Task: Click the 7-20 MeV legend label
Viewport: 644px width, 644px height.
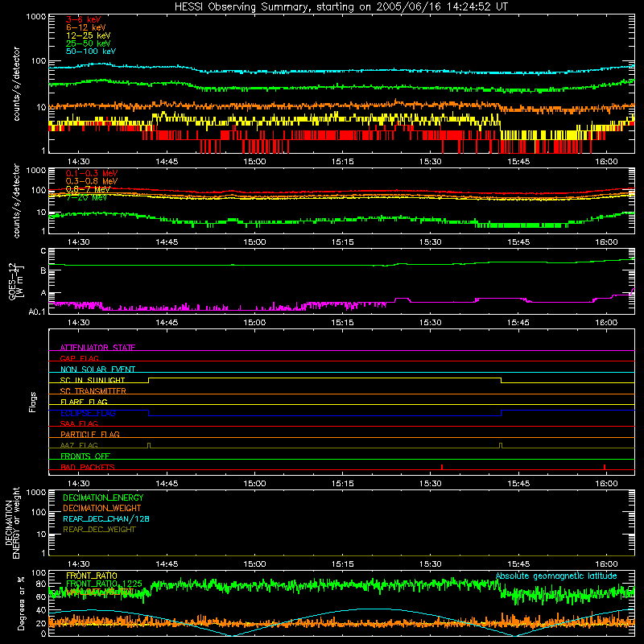Action: (86, 197)
